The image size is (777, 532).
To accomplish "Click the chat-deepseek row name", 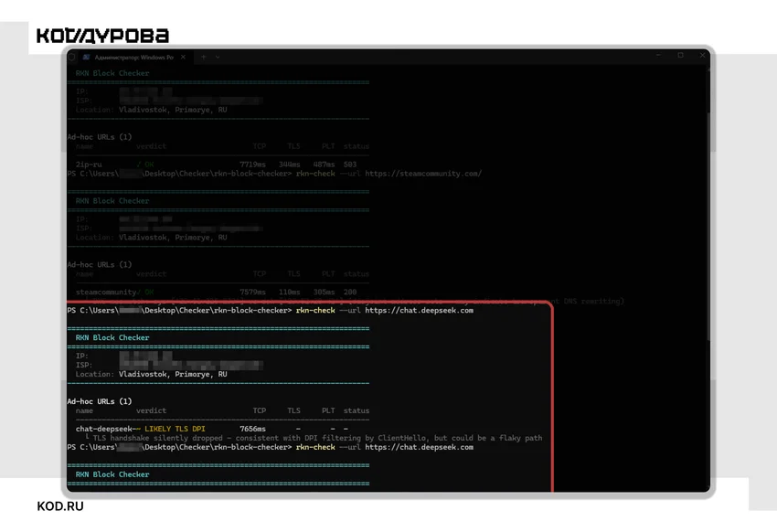I will point(104,429).
